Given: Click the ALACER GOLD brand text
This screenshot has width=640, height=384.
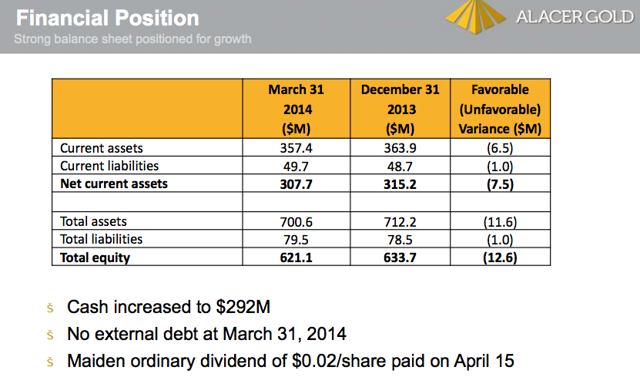Looking at the screenshot, I should pyautogui.click(x=575, y=17).
